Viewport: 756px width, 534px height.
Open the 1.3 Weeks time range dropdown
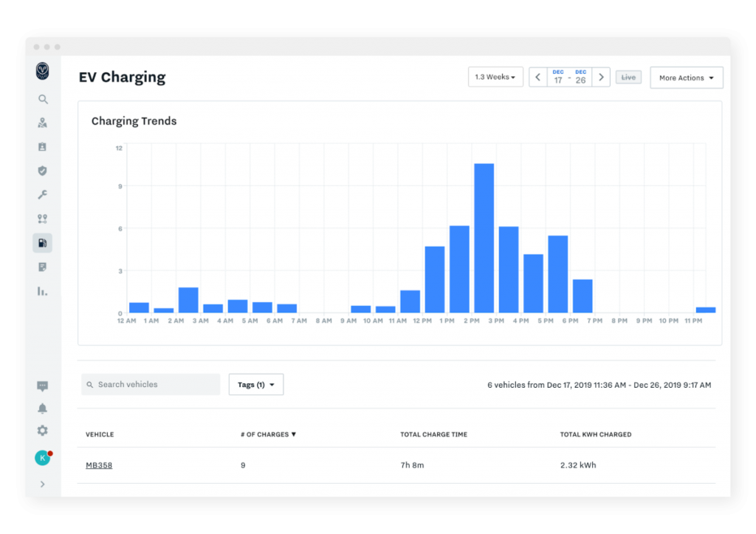(495, 78)
